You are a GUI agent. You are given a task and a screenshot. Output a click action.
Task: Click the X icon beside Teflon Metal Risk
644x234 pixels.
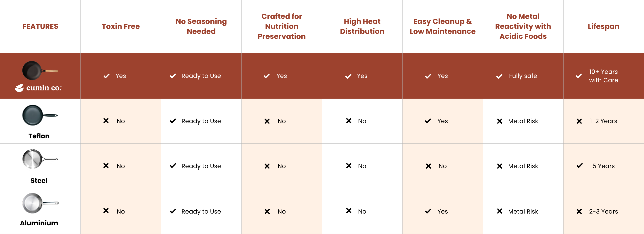[x=500, y=121]
